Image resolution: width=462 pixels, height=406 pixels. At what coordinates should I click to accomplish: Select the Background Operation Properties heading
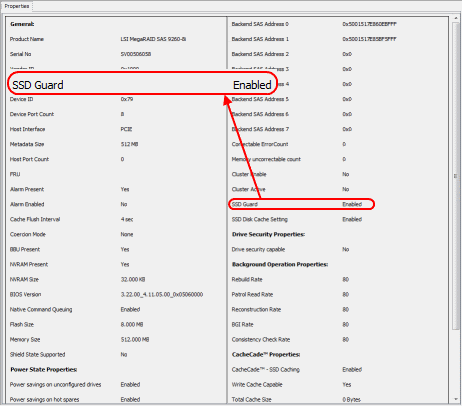(280, 264)
